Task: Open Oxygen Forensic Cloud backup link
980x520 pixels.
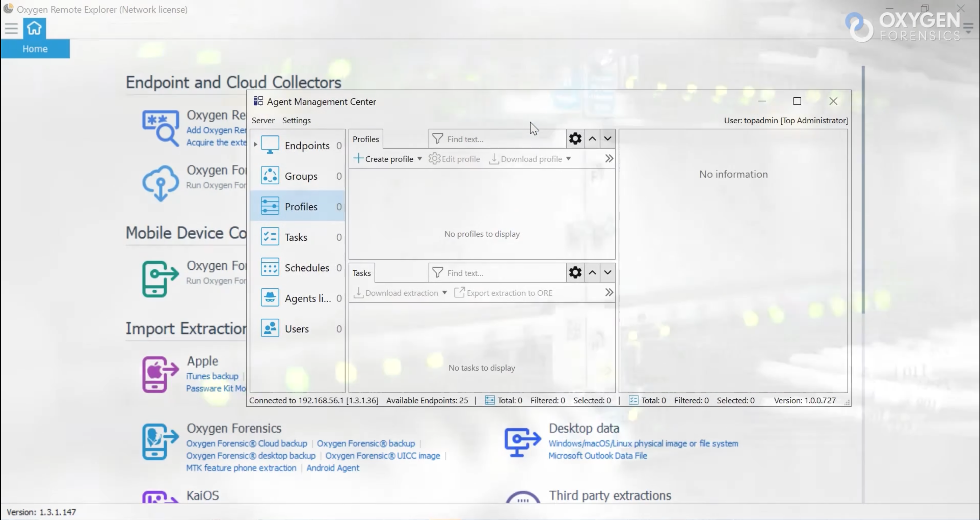Action: pyautogui.click(x=247, y=443)
